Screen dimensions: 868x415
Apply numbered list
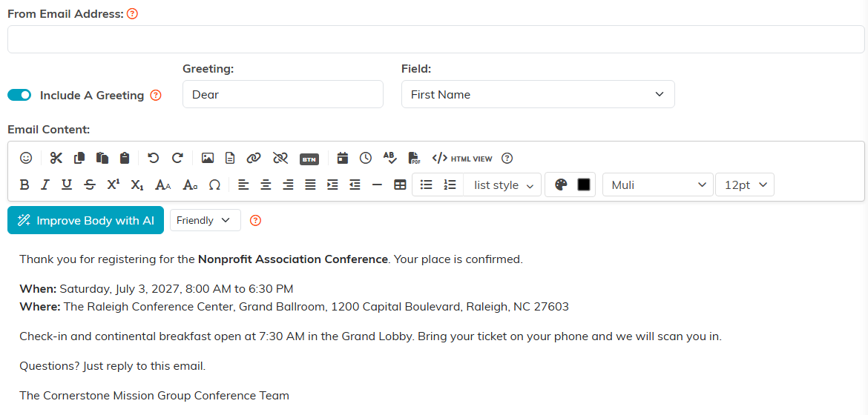pyautogui.click(x=450, y=185)
